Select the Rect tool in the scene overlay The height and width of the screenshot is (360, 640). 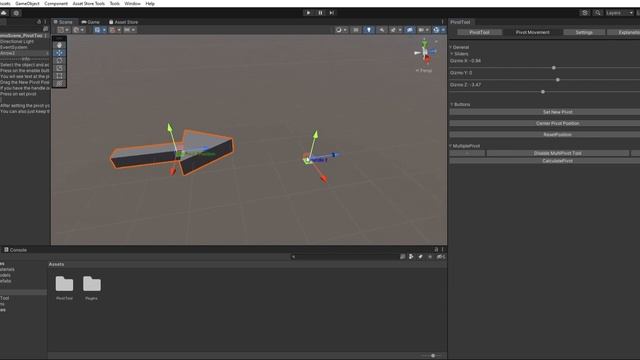pyautogui.click(x=59, y=76)
